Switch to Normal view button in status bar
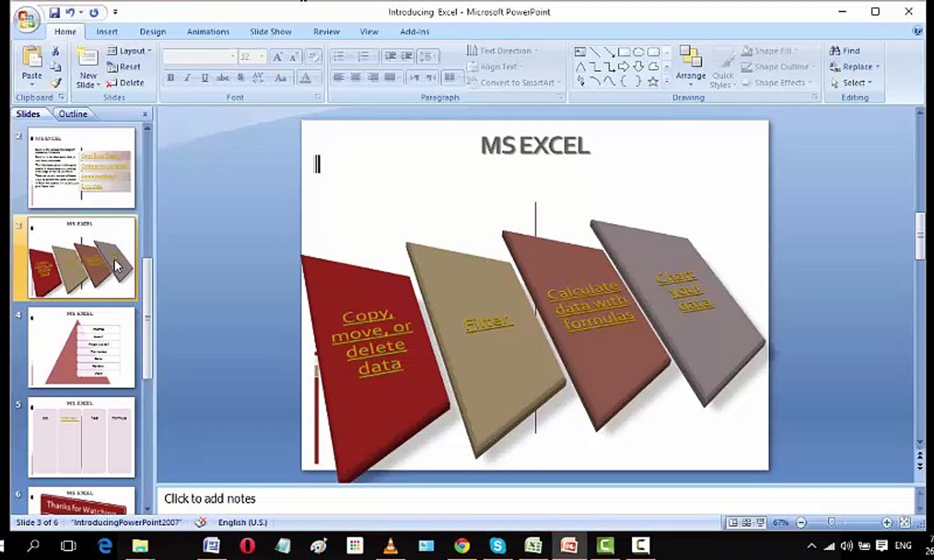Viewport: 934px width, 560px height. tap(732, 523)
